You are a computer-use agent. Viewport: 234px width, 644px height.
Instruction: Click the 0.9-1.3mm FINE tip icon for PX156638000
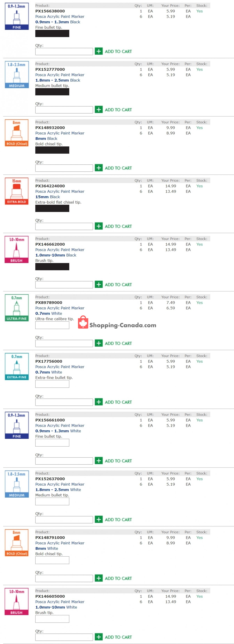pos(17,16)
